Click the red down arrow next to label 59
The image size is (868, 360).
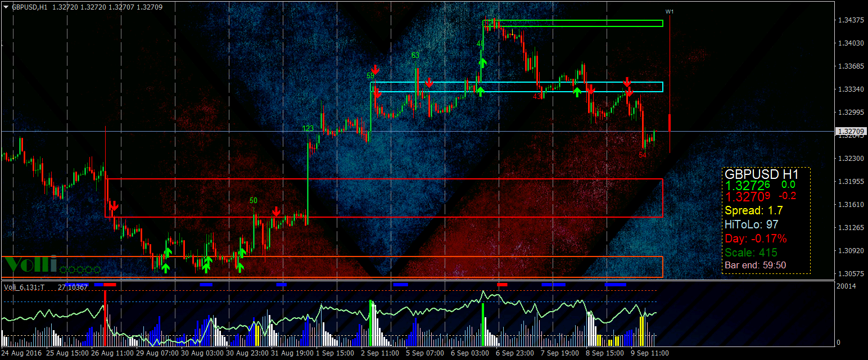click(376, 70)
